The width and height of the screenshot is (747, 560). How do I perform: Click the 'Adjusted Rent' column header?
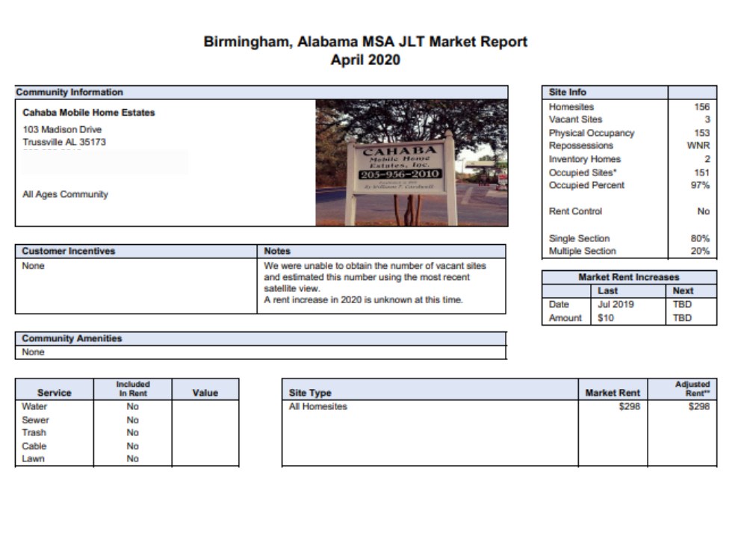point(692,388)
